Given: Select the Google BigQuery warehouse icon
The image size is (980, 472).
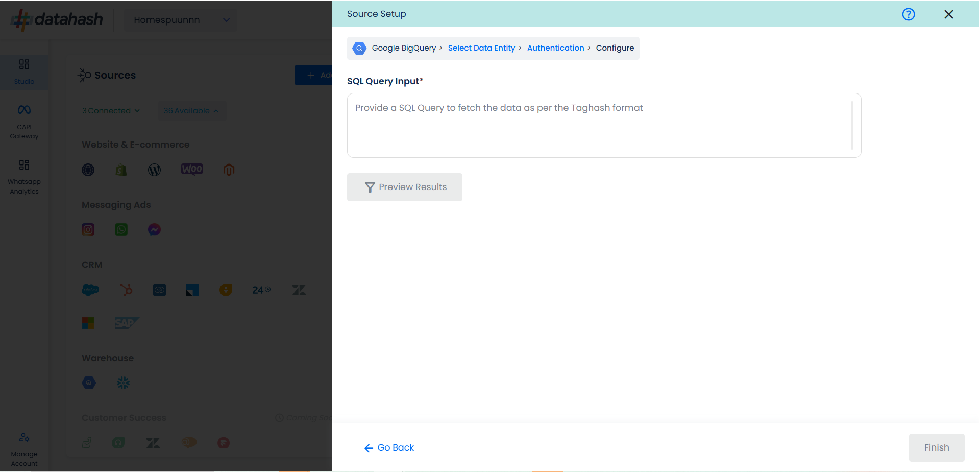Looking at the screenshot, I should coord(89,383).
